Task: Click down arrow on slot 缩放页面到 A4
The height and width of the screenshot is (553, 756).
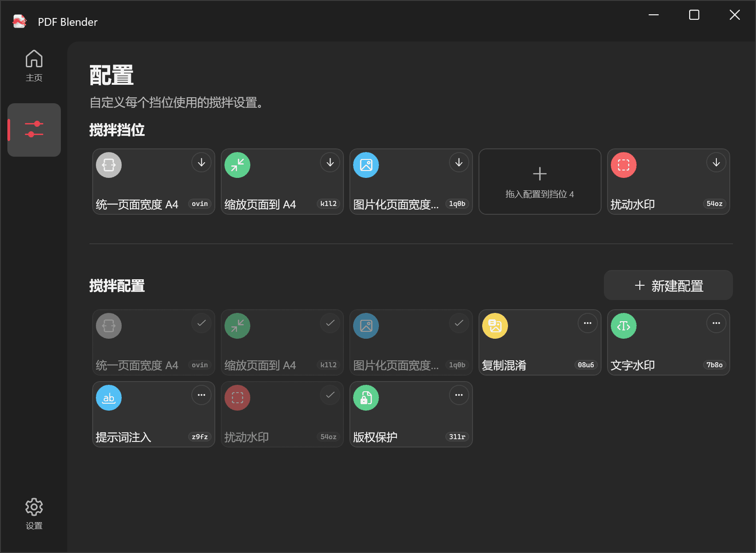Action: [x=330, y=162]
